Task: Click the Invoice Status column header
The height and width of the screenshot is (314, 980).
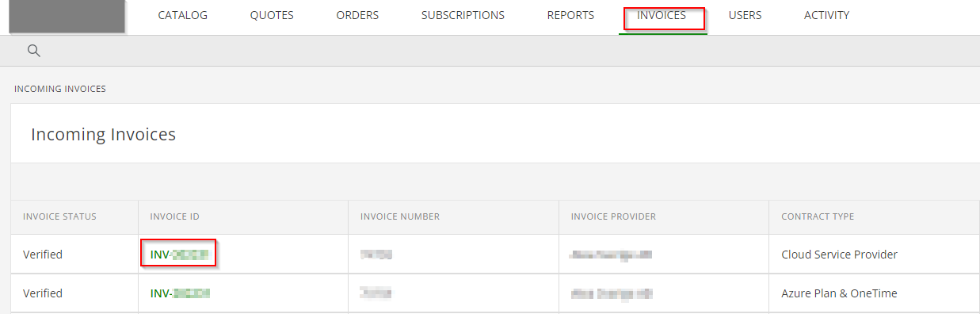Action: pyautogui.click(x=59, y=216)
